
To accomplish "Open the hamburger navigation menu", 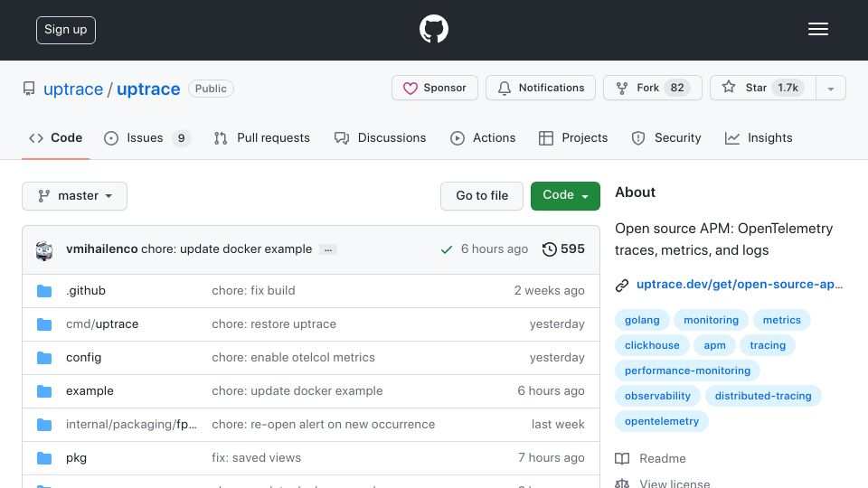I will (817, 29).
